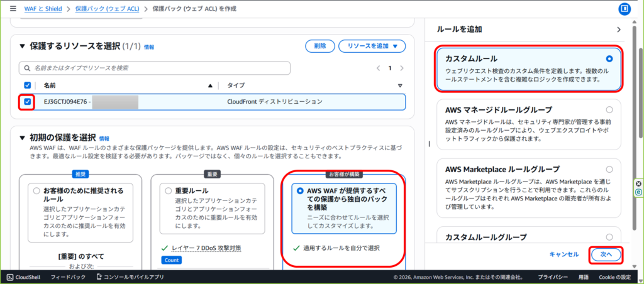
Task: Go to previous page of resources
Action: pyautogui.click(x=378, y=68)
